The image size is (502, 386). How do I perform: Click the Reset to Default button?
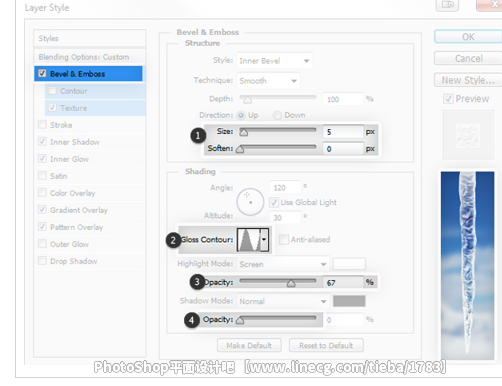(x=326, y=345)
